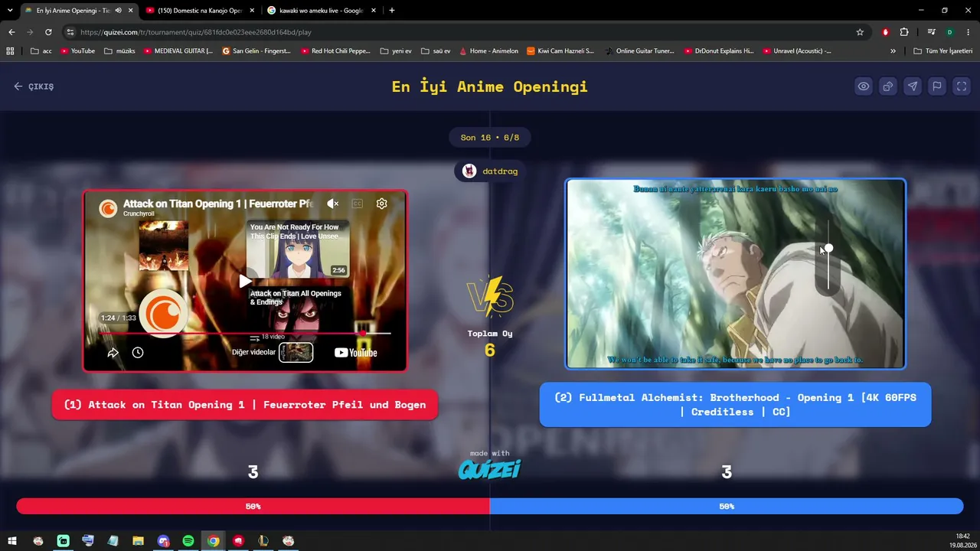Viewport: 980px width, 551px height.
Task: Go back to the previous page
Action: [11, 32]
